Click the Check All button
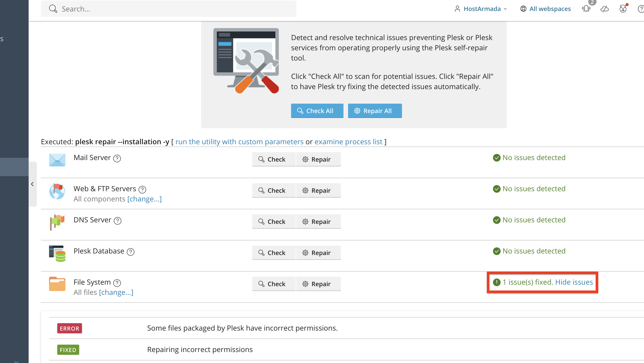 coord(317,111)
